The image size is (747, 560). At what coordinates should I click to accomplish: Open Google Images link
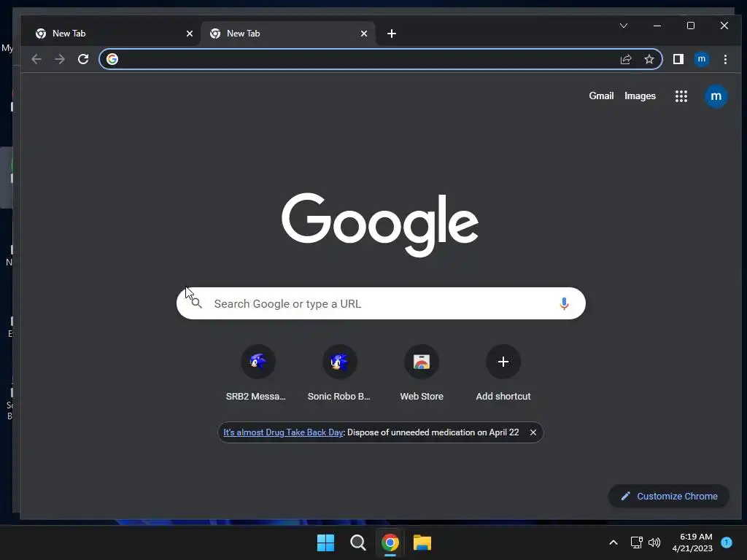(x=640, y=96)
